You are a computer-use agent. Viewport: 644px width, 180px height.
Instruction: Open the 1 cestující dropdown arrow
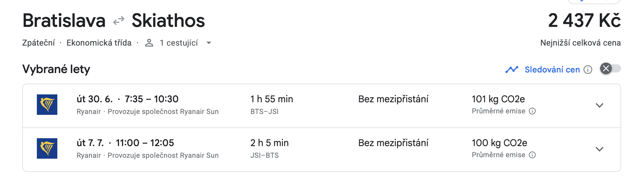pos(209,43)
